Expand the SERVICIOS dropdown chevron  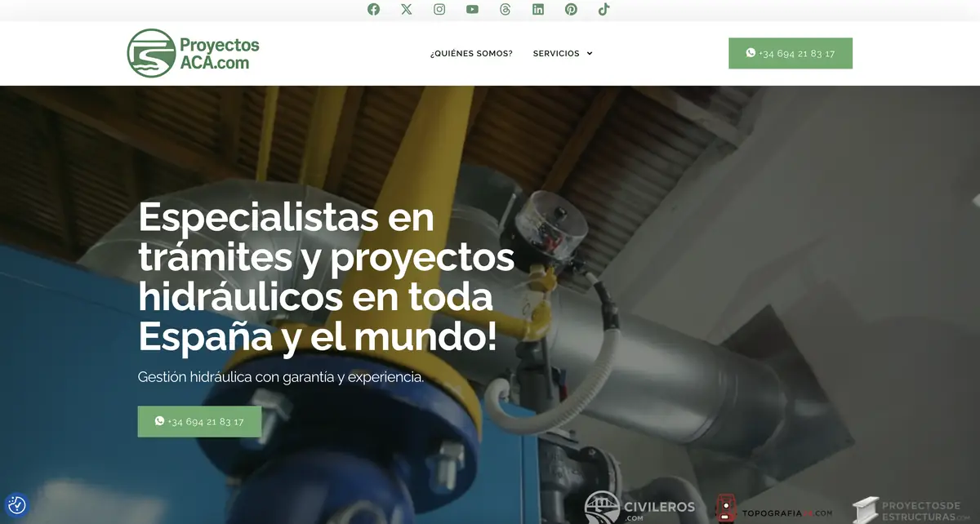[590, 53]
